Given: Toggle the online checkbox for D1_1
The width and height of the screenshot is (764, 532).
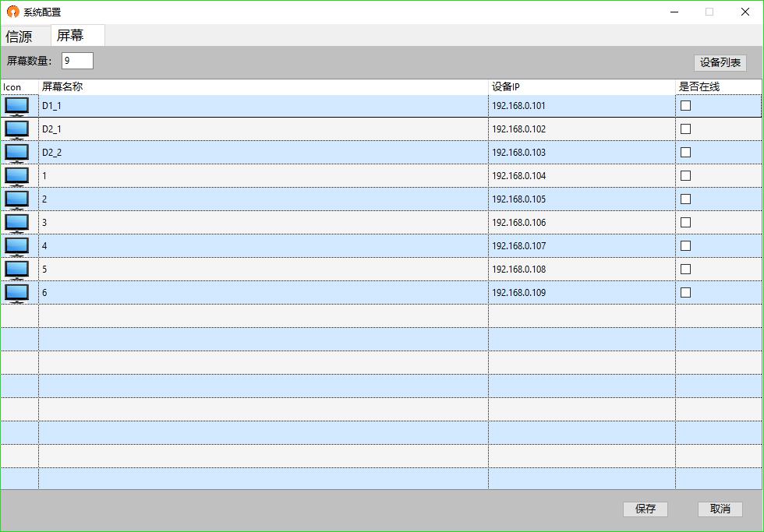Looking at the screenshot, I should [x=686, y=106].
